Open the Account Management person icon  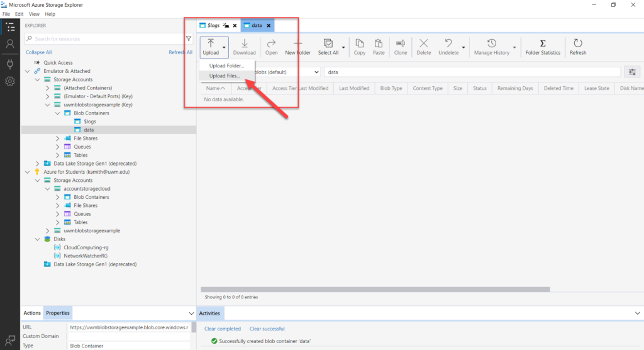pos(10,43)
